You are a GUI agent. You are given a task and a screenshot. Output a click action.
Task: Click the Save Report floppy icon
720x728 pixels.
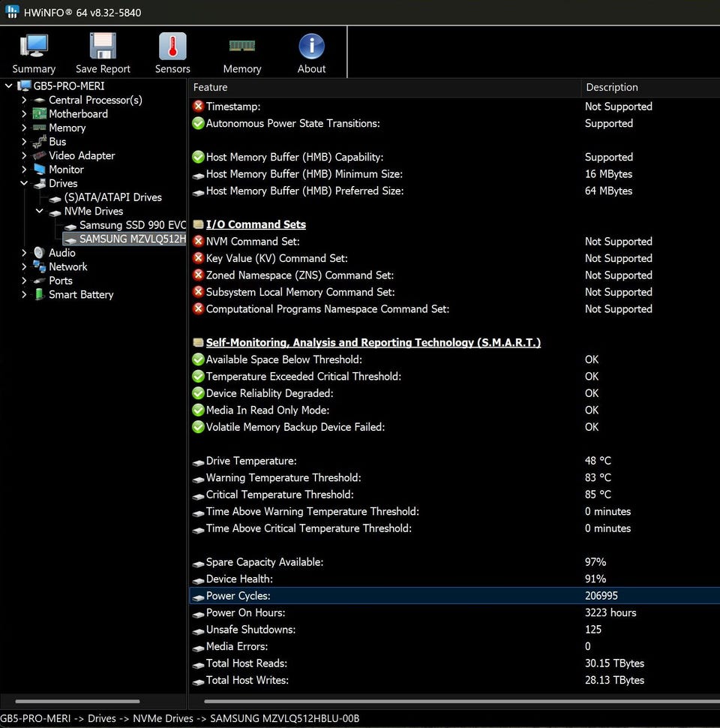(x=103, y=47)
